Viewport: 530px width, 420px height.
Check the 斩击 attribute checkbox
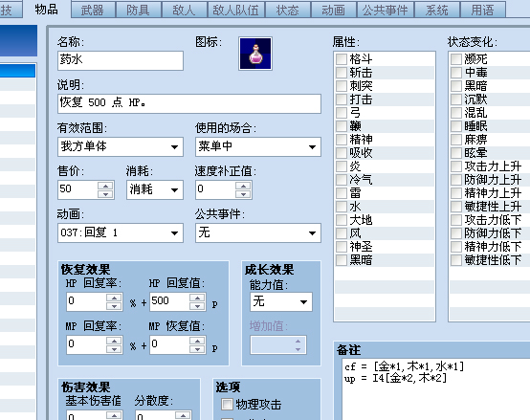coord(342,73)
